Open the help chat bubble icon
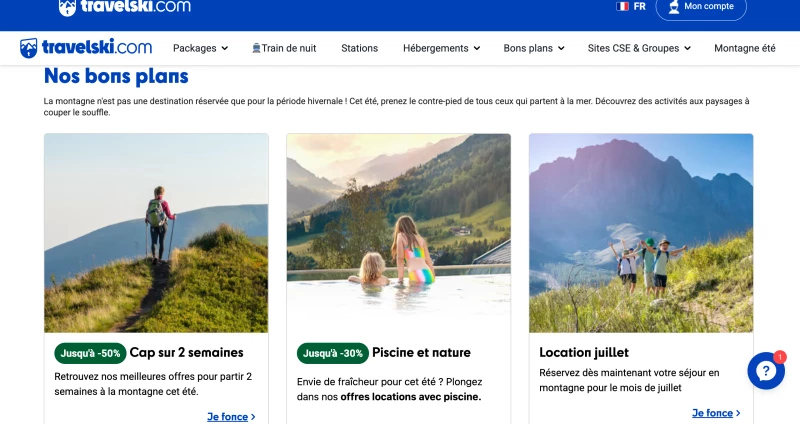The width and height of the screenshot is (800, 424). [x=766, y=371]
